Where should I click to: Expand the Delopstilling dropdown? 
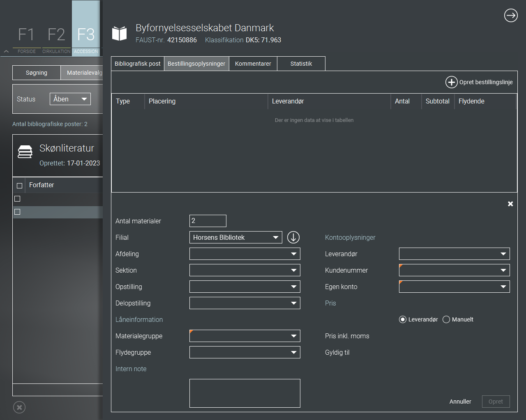(x=245, y=303)
